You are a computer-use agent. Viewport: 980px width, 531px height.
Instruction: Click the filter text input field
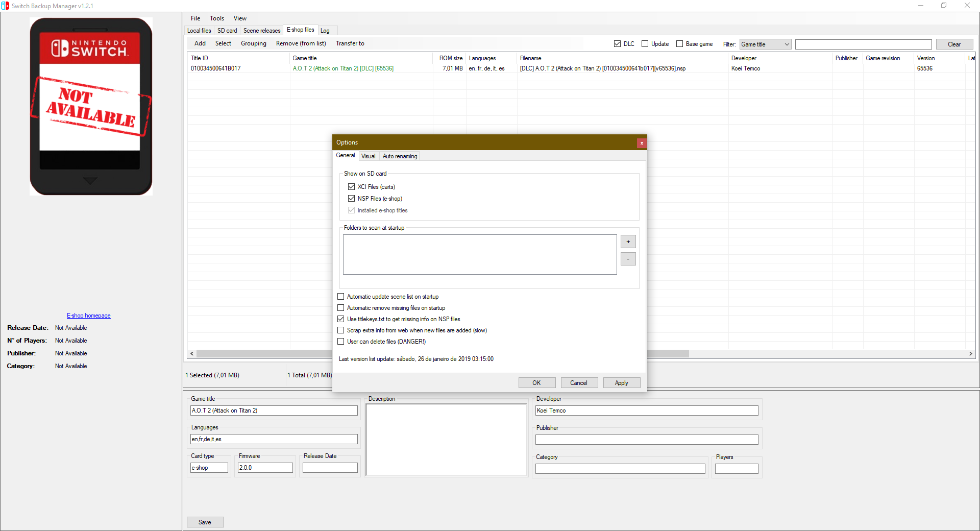(864, 44)
